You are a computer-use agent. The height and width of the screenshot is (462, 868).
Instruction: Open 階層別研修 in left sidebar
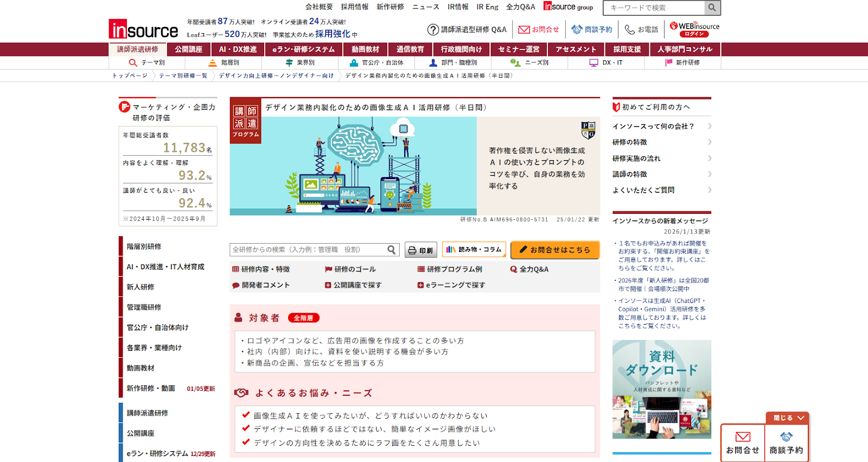coord(144,246)
